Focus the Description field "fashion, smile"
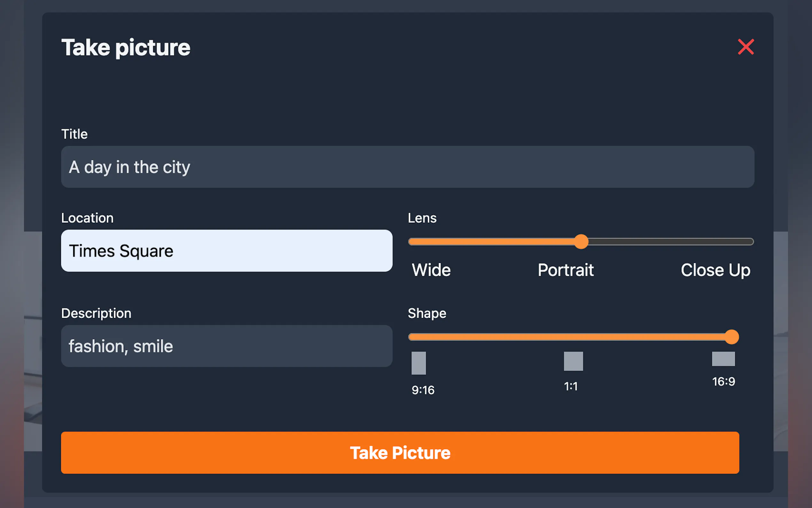 [227, 346]
